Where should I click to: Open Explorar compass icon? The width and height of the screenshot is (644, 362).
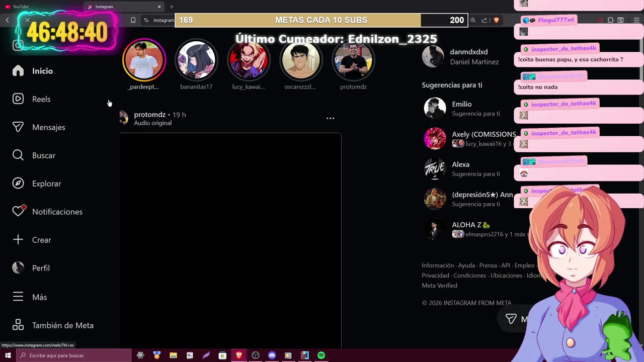[18, 184]
